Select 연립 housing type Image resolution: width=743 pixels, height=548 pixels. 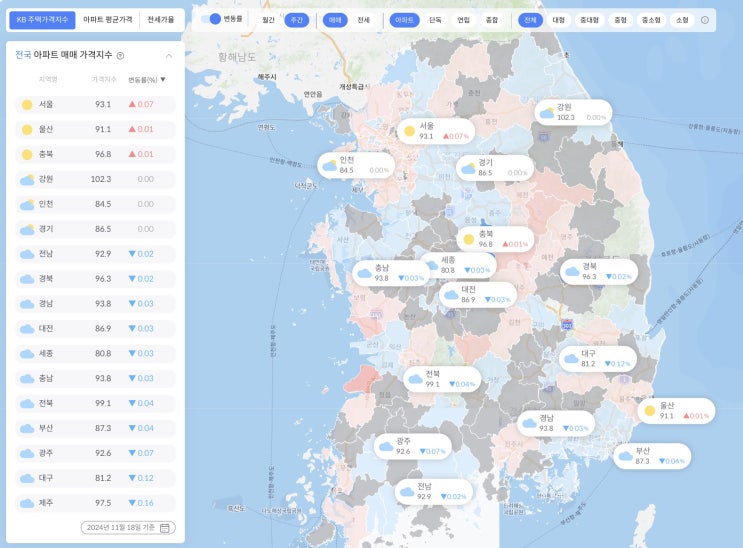(463, 20)
